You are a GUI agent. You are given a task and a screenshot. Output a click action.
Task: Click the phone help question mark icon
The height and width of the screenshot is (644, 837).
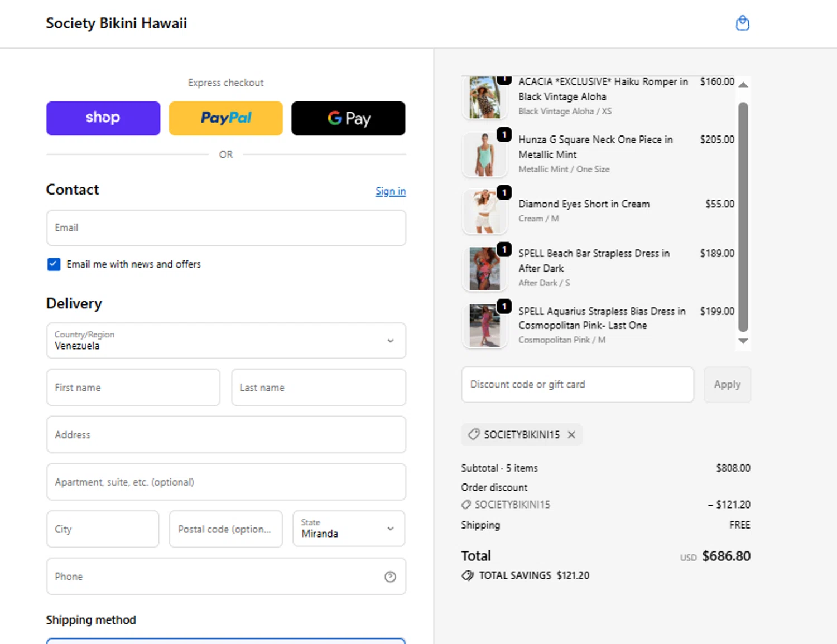click(x=390, y=577)
